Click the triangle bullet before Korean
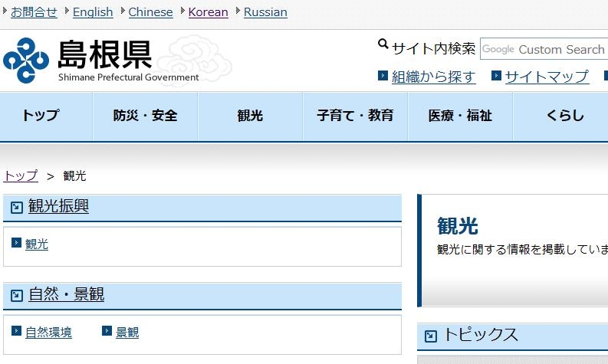 click(182, 11)
